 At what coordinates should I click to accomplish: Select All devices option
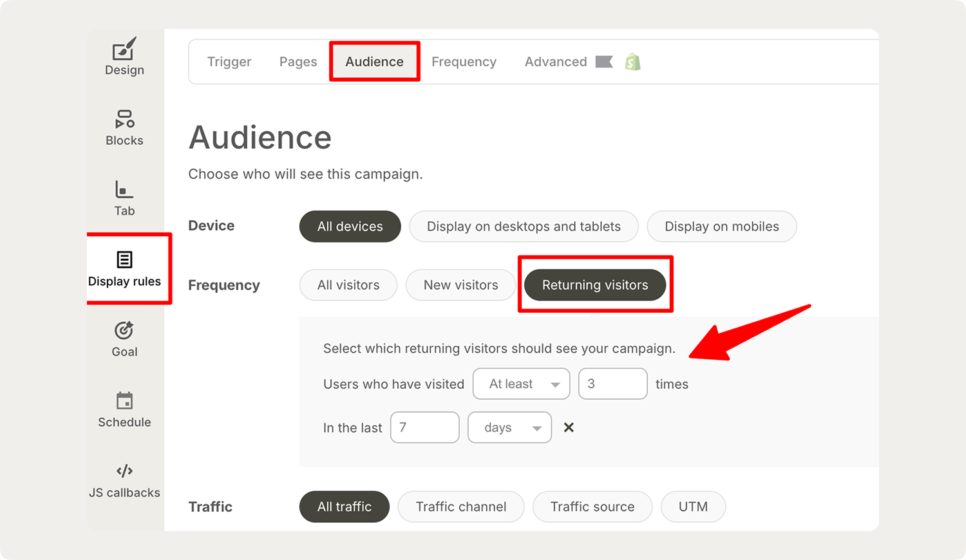[x=350, y=227]
